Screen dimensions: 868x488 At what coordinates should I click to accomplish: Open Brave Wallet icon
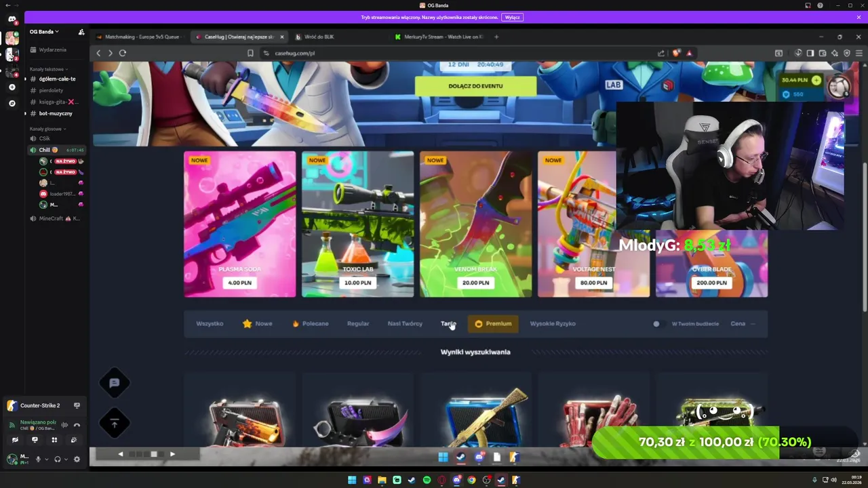pos(823,53)
